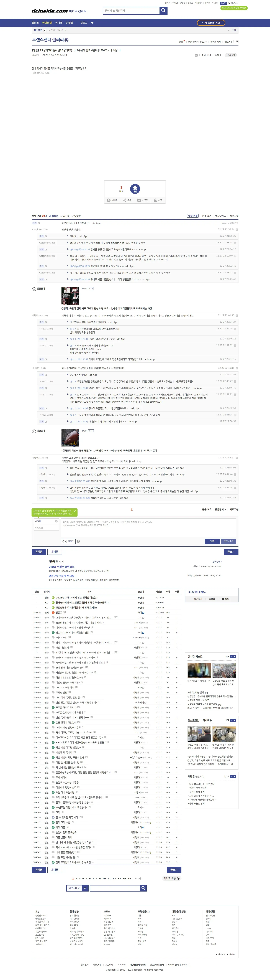Click the 스크랩 button under the post
This screenshot has height=980, width=270.
click(143, 200)
